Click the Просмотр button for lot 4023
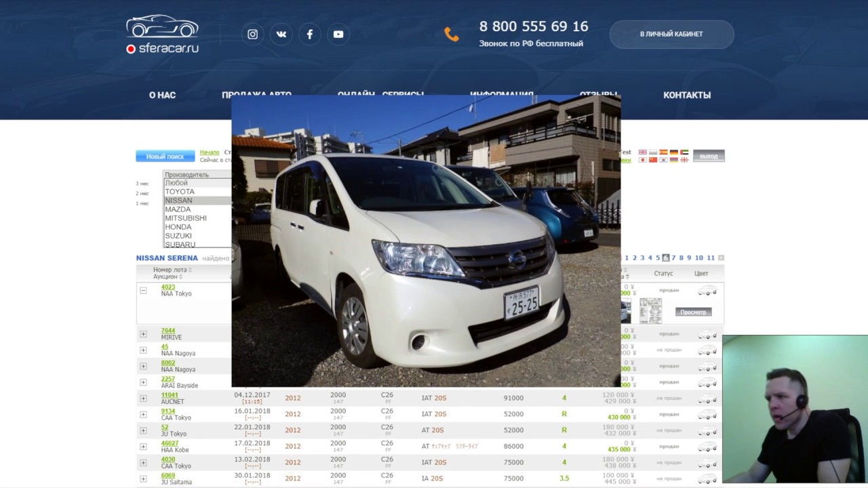 693,312
